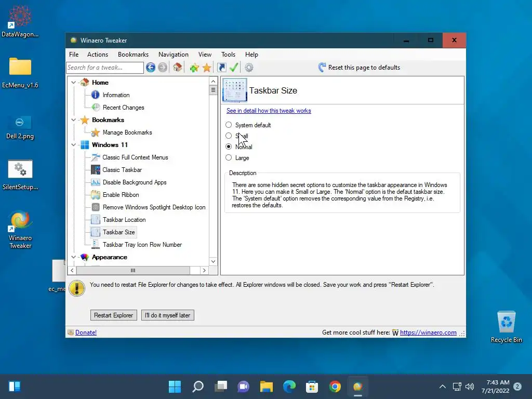Open the Help menu

pos(252,54)
